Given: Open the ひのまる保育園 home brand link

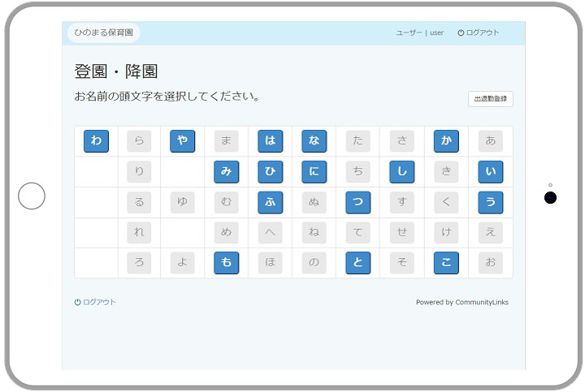Looking at the screenshot, I should (104, 32).
